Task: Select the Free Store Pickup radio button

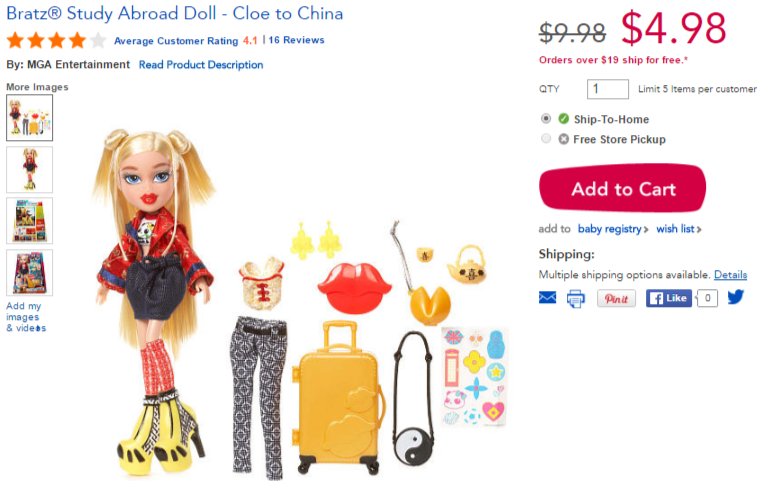Action: coord(546,138)
